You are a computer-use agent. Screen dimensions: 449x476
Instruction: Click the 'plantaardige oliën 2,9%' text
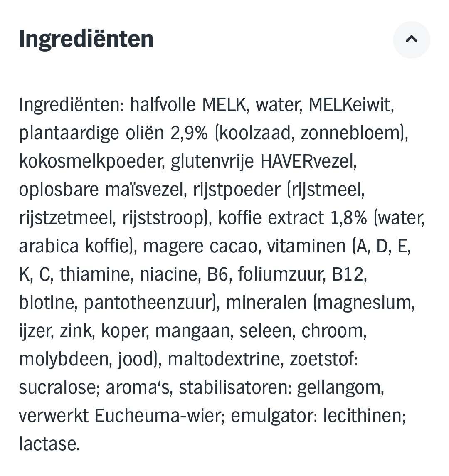click(x=113, y=133)
